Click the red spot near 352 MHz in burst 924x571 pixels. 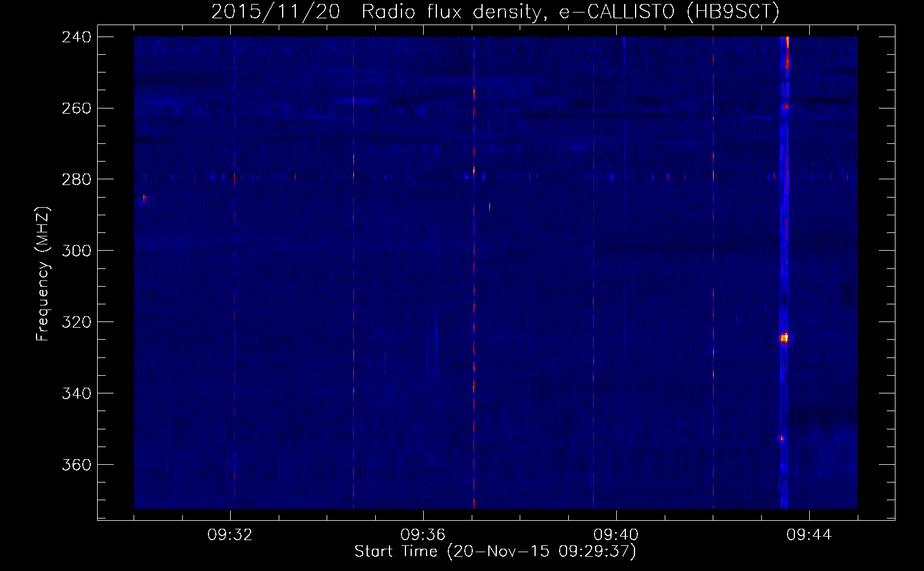pos(782,438)
